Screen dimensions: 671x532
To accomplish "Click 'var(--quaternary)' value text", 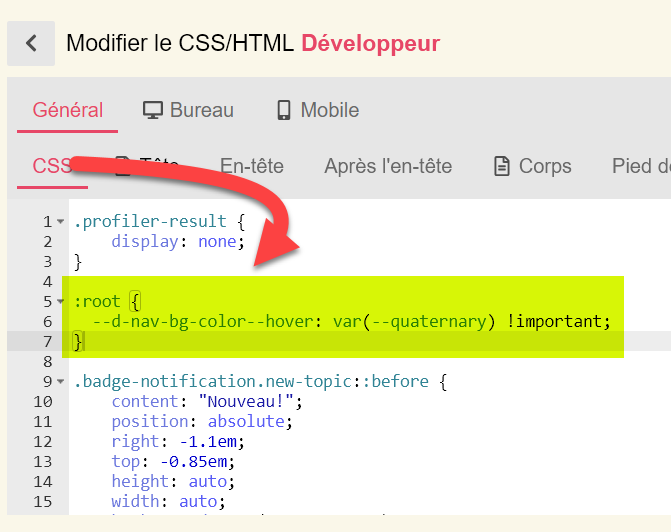I will tap(414, 321).
